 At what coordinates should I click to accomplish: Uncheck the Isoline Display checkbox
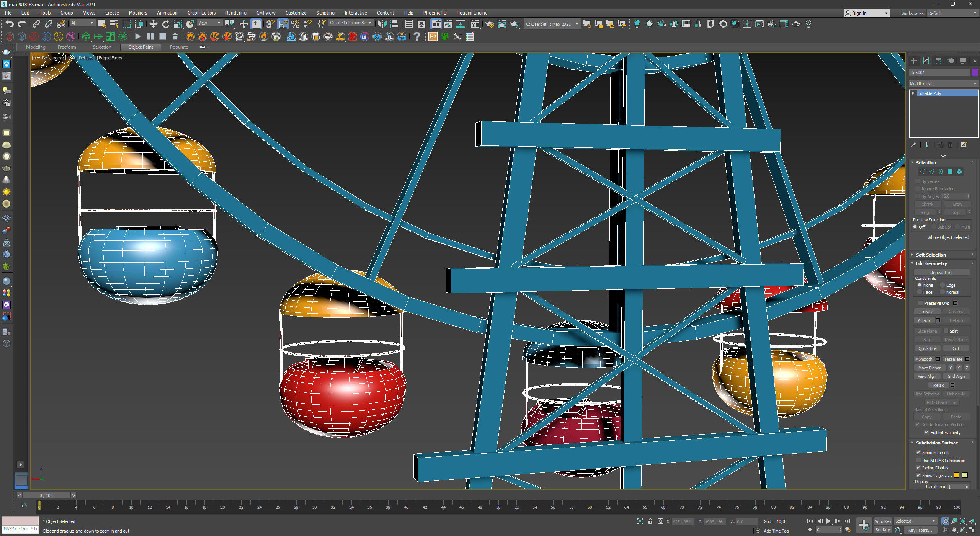[x=918, y=468]
